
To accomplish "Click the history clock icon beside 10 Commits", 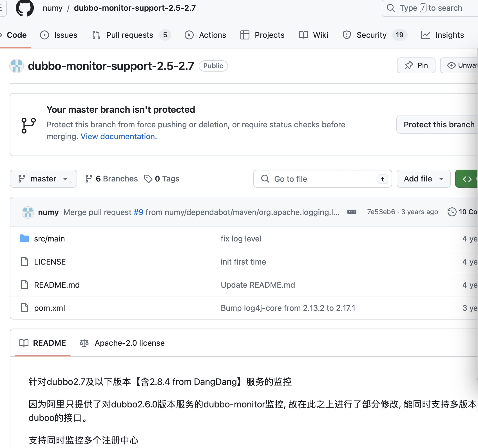I will [x=452, y=212].
